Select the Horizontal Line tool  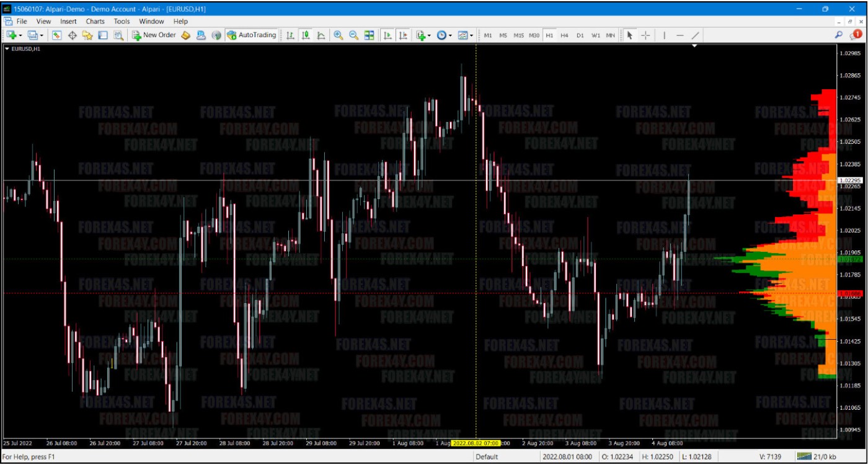pyautogui.click(x=681, y=35)
